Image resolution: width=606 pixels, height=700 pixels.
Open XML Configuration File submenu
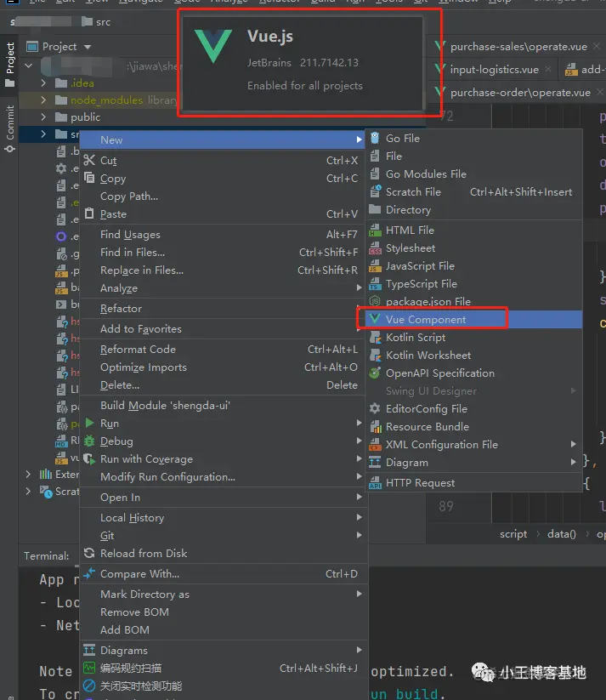(x=474, y=445)
